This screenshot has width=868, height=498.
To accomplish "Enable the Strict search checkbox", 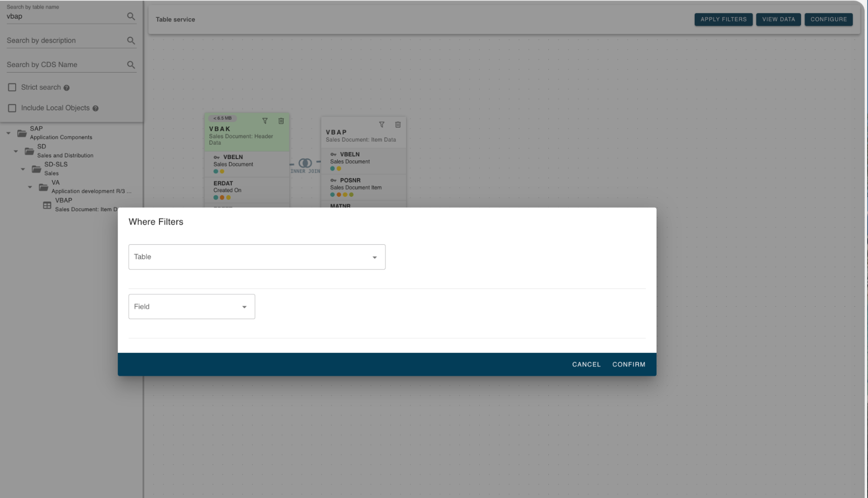I will point(12,87).
